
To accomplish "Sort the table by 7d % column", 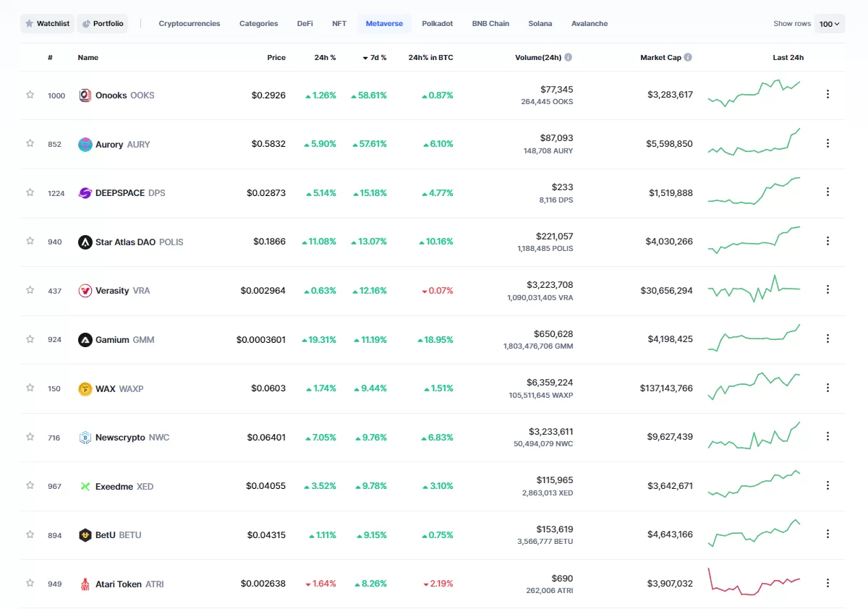I will click(x=375, y=57).
